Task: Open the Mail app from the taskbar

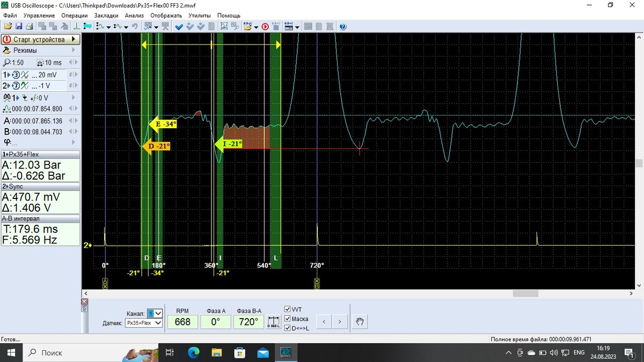Action: 263,352
